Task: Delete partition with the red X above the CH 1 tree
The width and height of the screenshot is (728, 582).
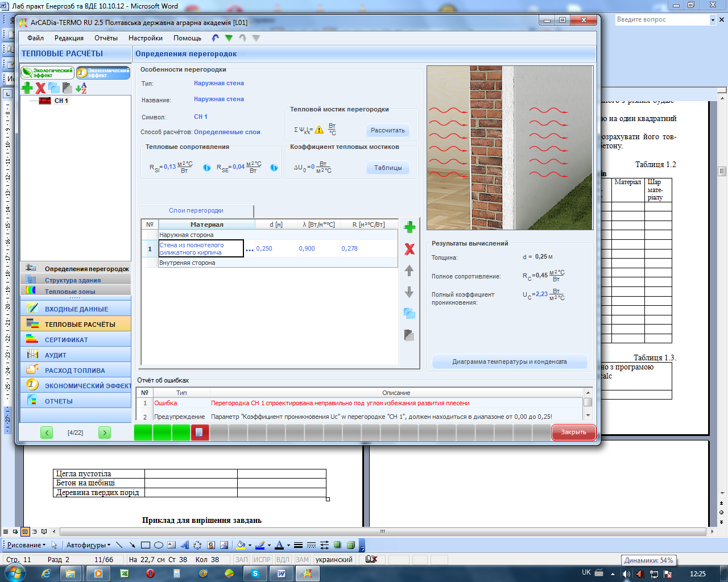Action: pyautogui.click(x=40, y=88)
